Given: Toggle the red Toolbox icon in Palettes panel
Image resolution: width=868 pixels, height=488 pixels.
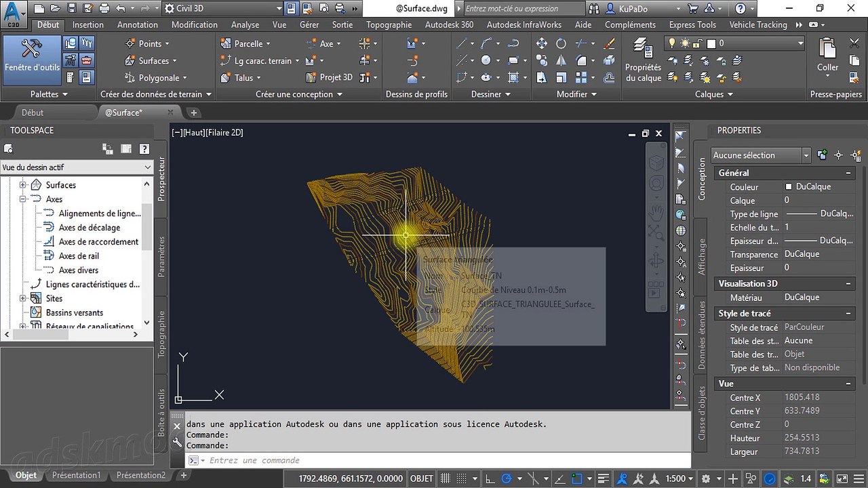Looking at the screenshot, I should point(87,60).
